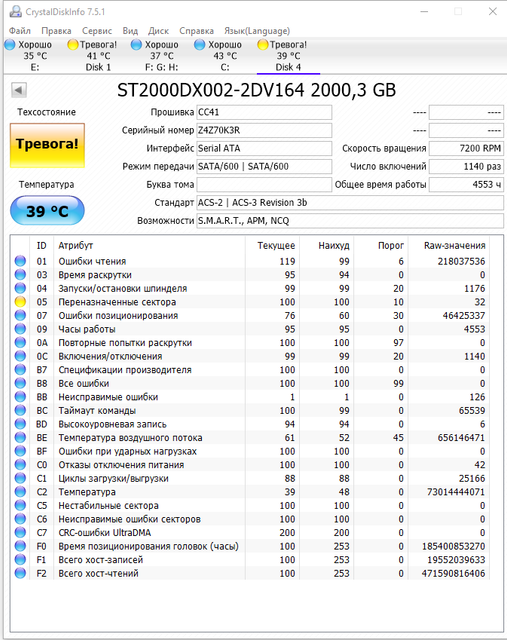
Task: Click status icon for Температура воздушного потока
Action: tap(20, 437)
